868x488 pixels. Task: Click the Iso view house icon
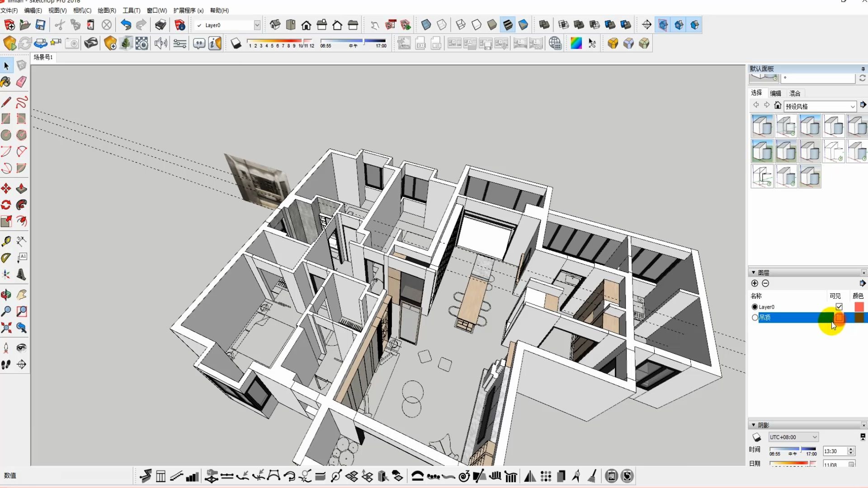(275, 25)
